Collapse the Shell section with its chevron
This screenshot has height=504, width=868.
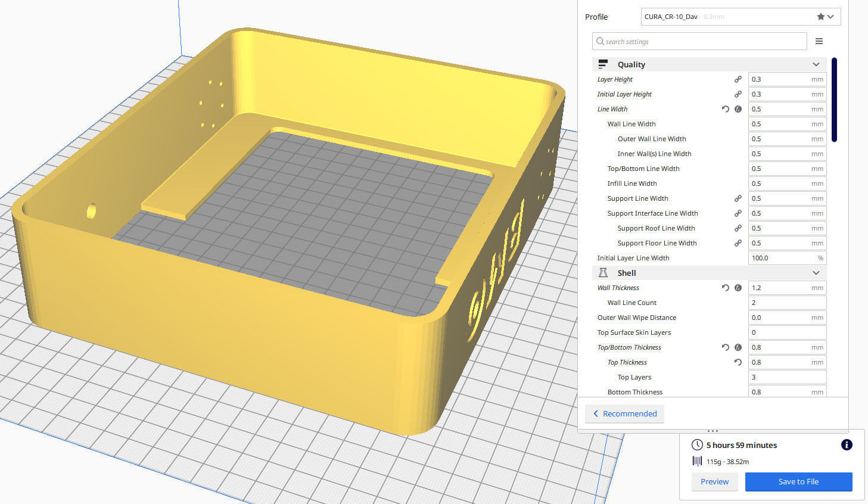coord(816,273)
